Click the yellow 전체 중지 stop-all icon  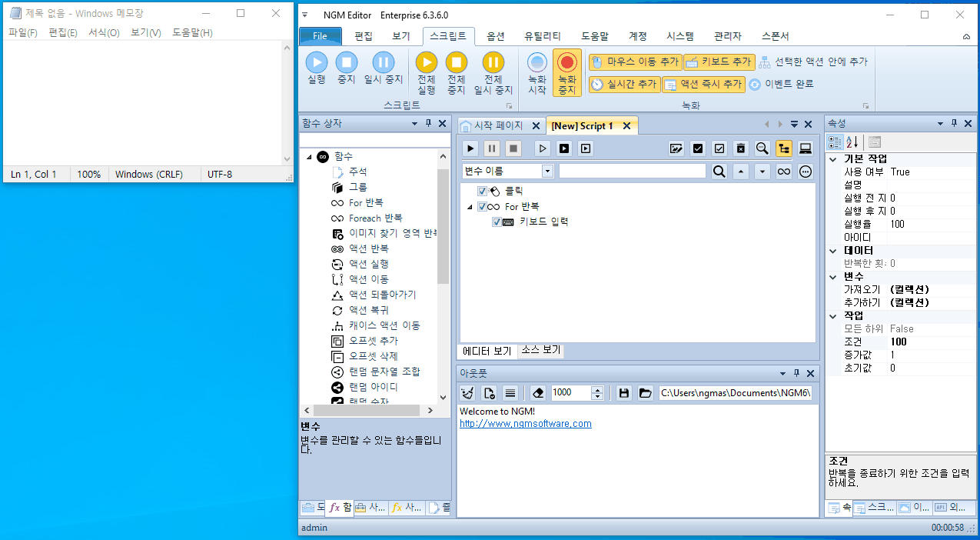tap(457, 62)
